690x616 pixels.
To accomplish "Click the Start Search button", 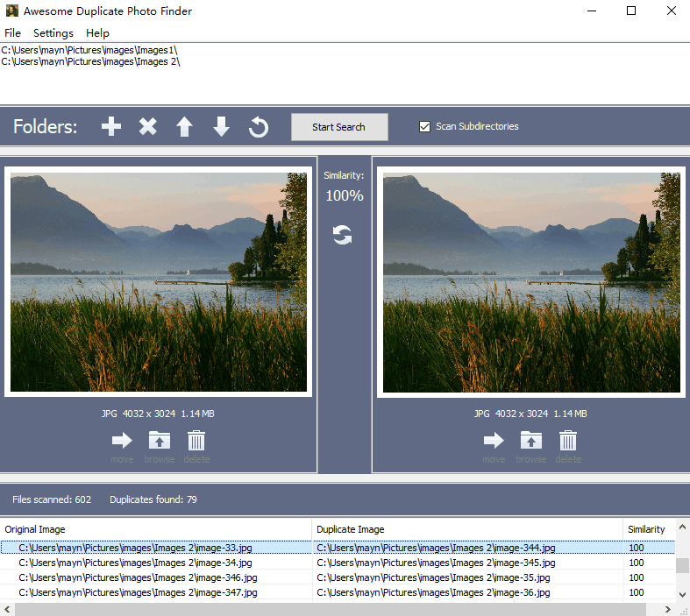I will tap(339, 127).
